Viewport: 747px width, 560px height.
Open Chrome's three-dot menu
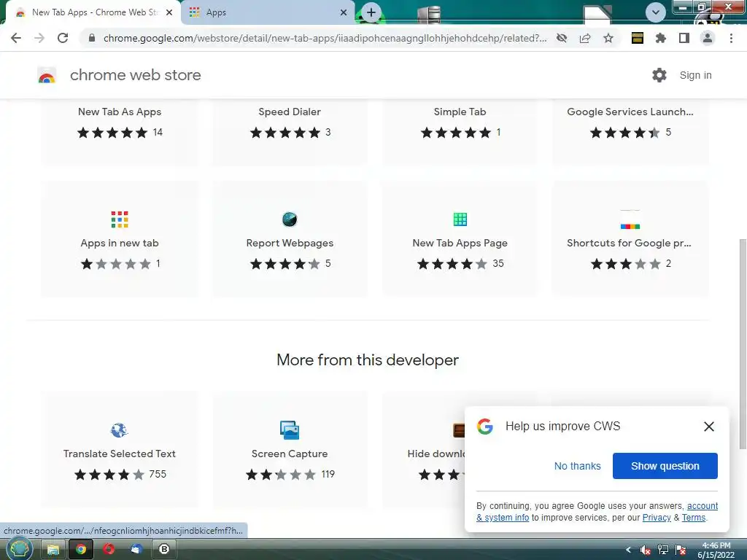pyautogui.click(x=731, y=38)
